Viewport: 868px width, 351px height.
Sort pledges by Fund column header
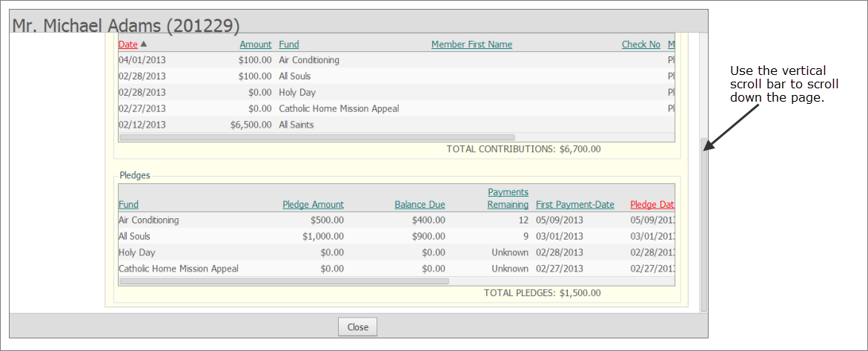(128, 205)
